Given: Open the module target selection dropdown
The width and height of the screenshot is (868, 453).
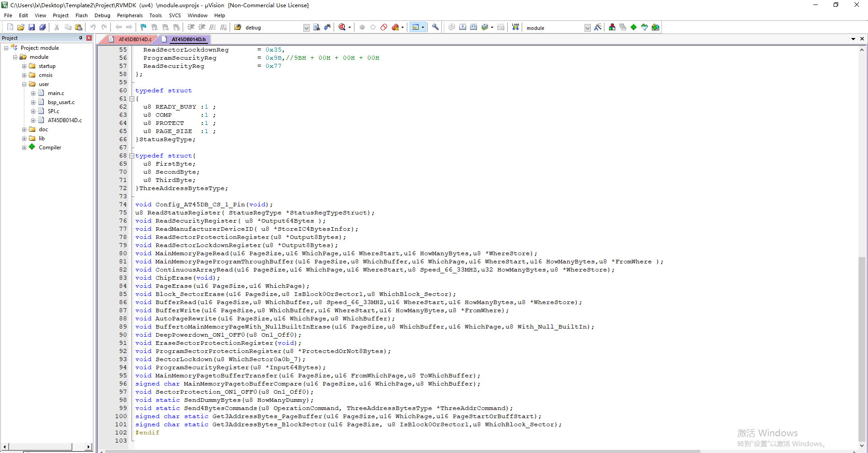Looking at the screenshot, I should [x=588, y=28].
